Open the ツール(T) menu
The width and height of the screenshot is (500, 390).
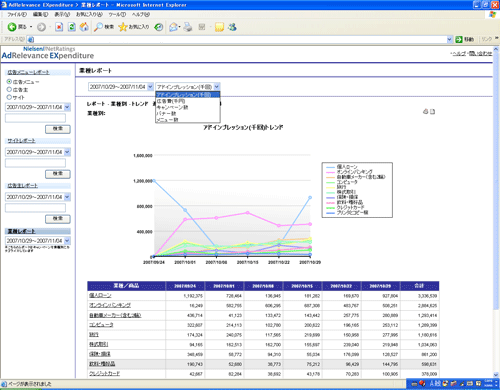117,14
